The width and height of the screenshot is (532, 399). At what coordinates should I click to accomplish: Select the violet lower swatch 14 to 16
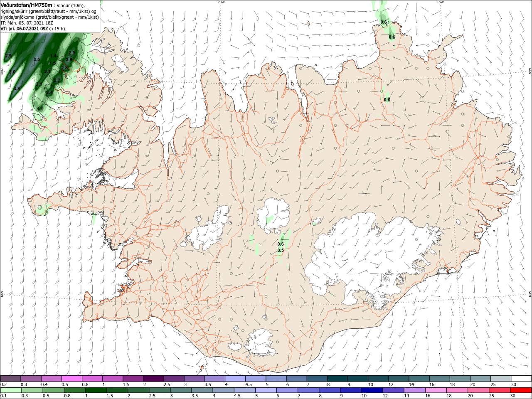click(414, 390)
